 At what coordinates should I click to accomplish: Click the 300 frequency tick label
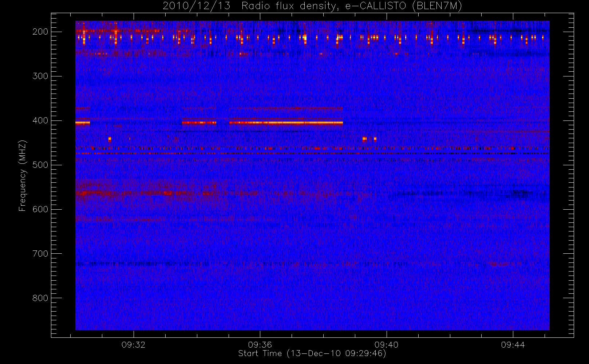40,76
